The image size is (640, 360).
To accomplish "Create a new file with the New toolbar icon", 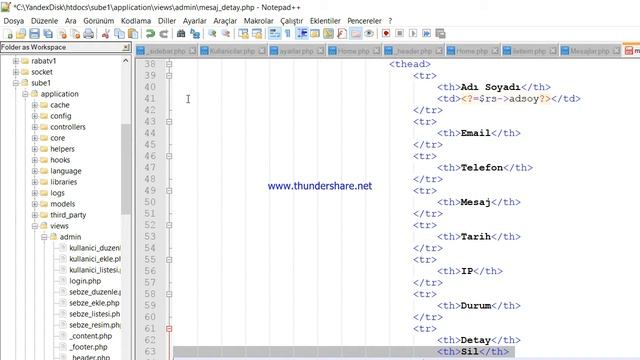I will pyautogui.click(x=8, y=34).
